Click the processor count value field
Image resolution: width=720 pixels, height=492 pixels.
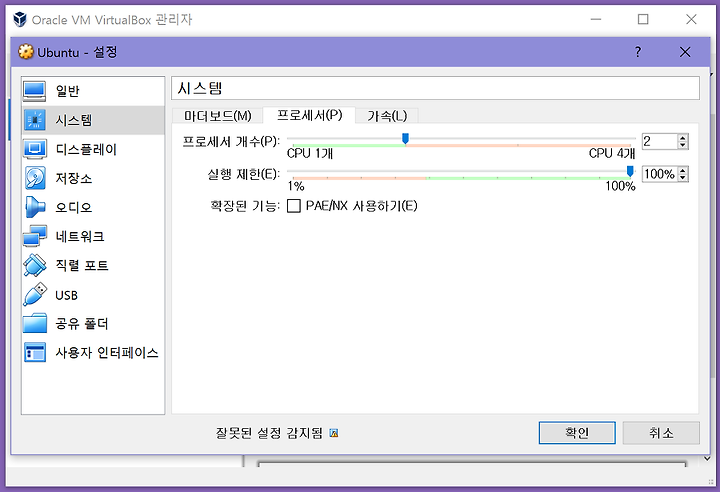[x=659, y=141]
